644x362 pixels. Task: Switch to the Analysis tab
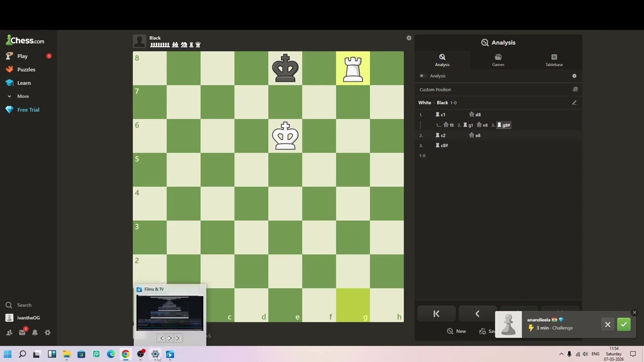coord(442,60)
